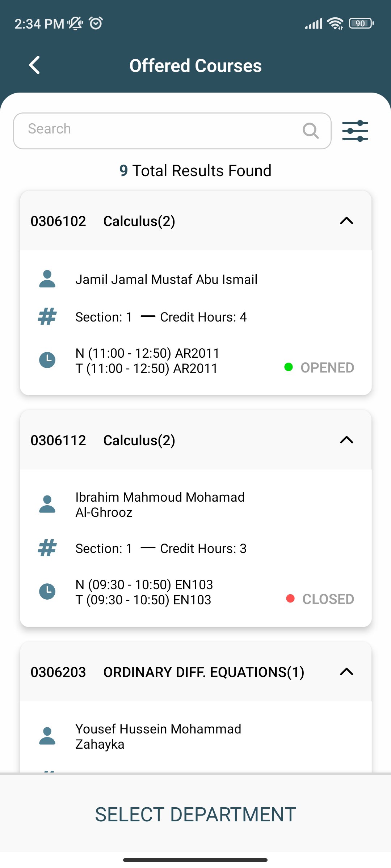
Task: Click into the Search field
Action: coord(172,131)
